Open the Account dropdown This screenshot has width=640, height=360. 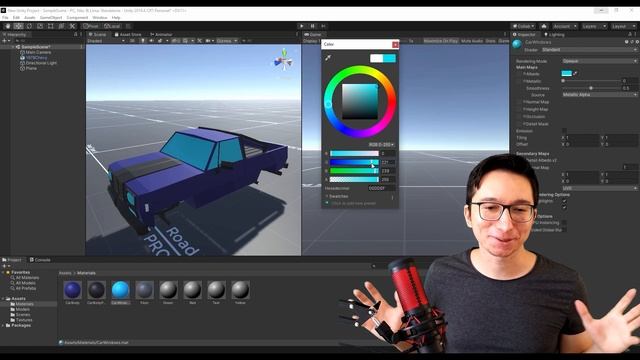tap(565, 26)
